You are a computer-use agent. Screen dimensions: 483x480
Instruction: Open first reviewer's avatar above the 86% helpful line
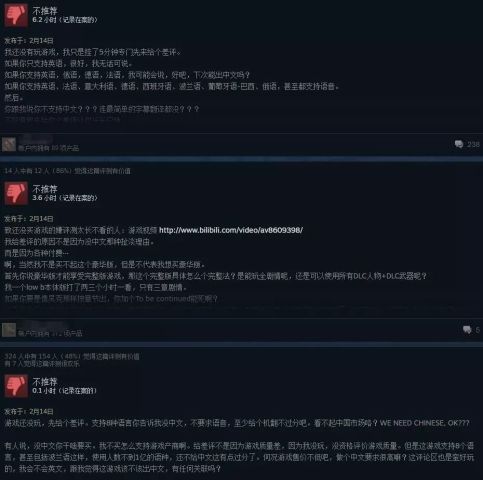point(9,144)
